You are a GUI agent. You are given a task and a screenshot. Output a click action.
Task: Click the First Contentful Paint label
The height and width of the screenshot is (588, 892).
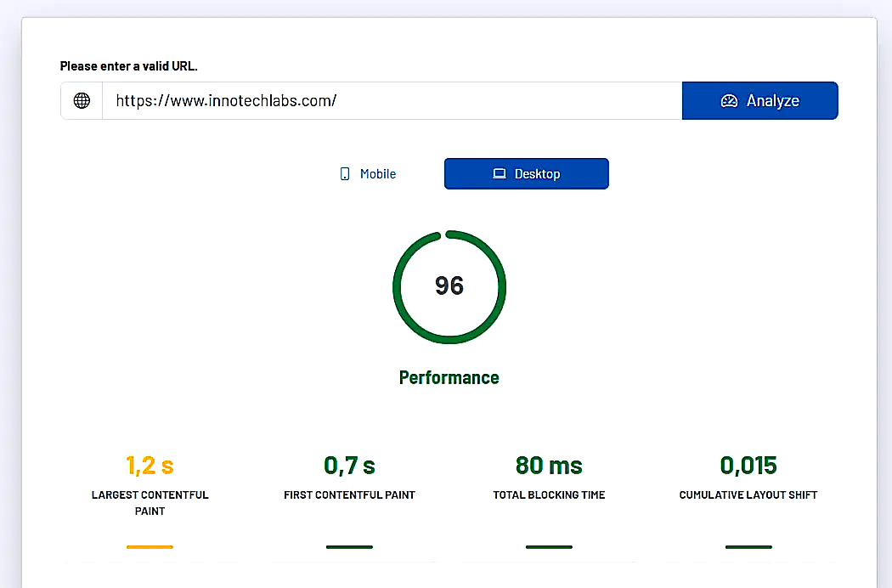click(349, 495)
